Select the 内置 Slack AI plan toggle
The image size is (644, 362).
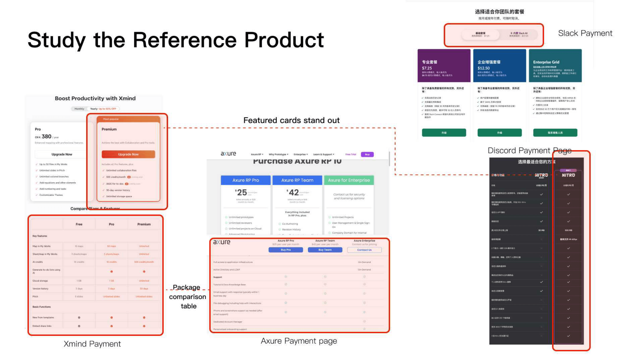[519, 34]
